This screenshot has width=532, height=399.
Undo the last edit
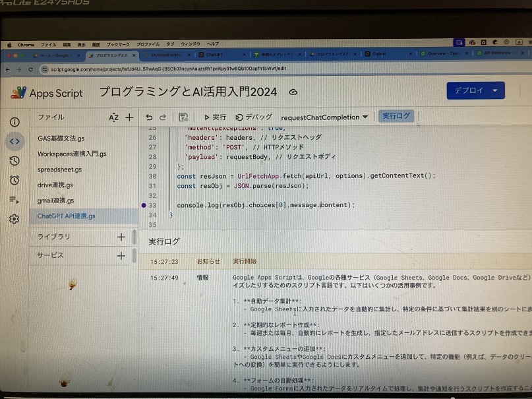pyautogui.click(x=149, y=117)
